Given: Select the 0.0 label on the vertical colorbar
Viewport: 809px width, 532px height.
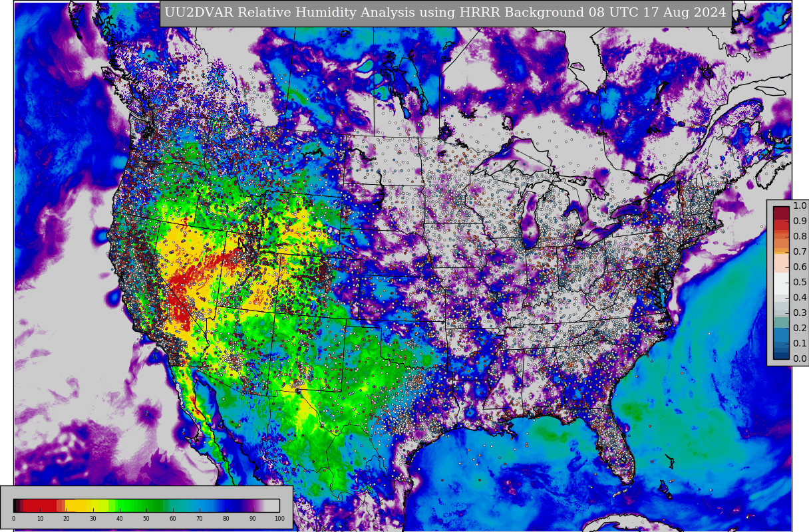Looking at the screenshot, I should 800,359.
